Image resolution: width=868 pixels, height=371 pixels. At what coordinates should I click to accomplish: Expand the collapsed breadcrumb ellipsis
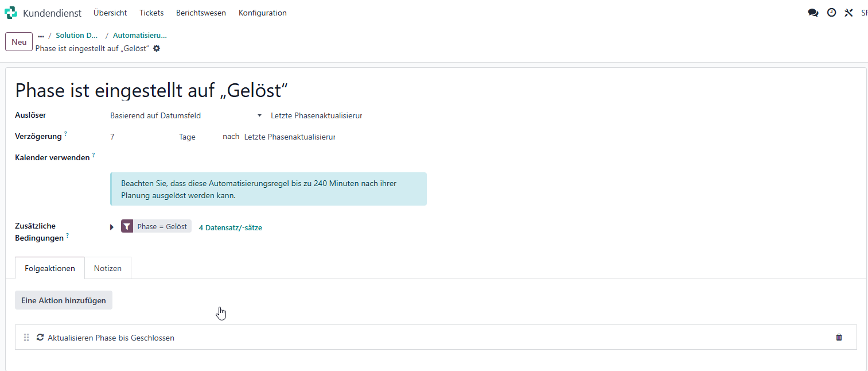pos(41,36)
